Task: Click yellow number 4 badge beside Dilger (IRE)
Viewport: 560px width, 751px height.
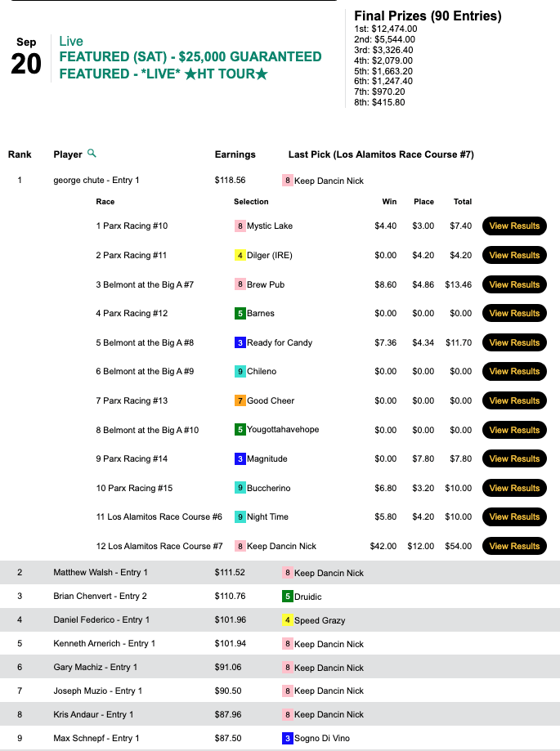Action: tap(240, 255)
